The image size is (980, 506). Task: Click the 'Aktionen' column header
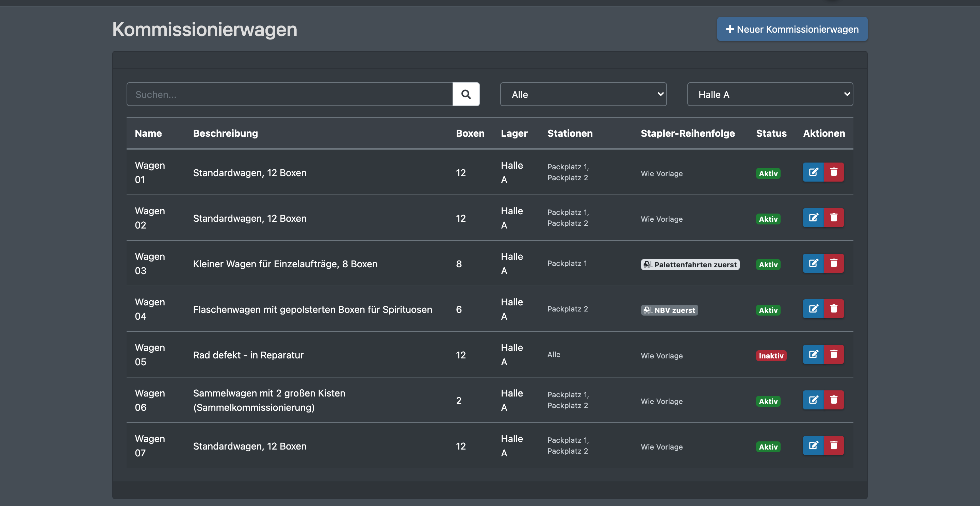tap(824, 133)
